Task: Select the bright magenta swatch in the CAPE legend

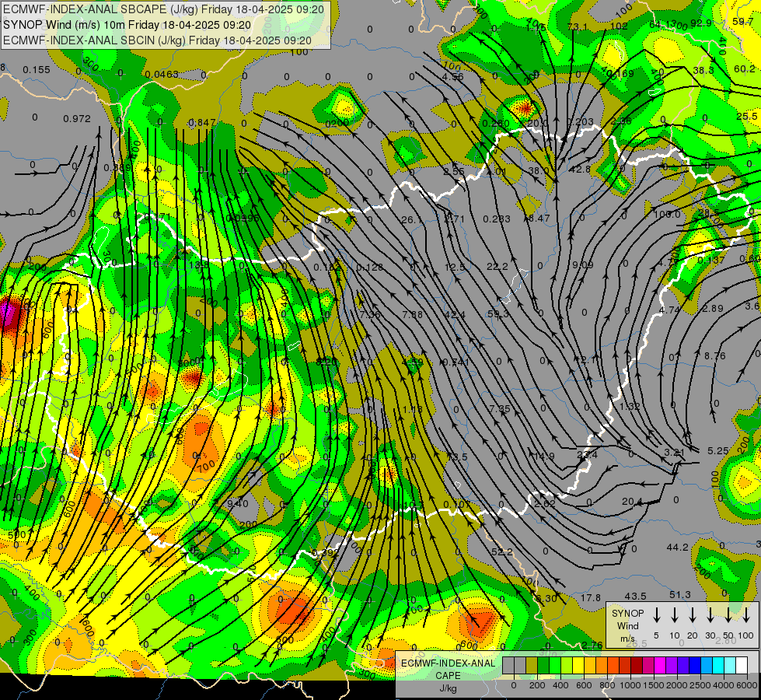Action: click(x=660, y=666)
